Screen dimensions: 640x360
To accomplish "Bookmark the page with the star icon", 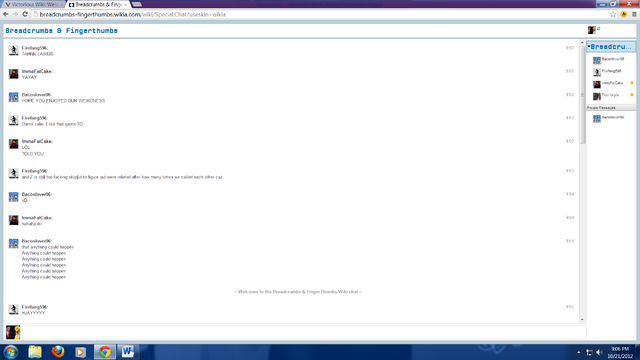I will point(613,14).
